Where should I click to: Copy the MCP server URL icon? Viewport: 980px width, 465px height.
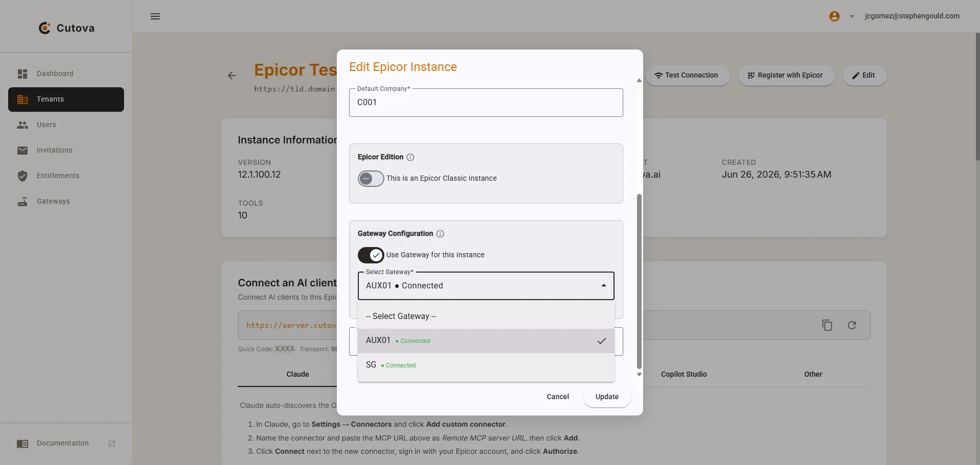827,325
